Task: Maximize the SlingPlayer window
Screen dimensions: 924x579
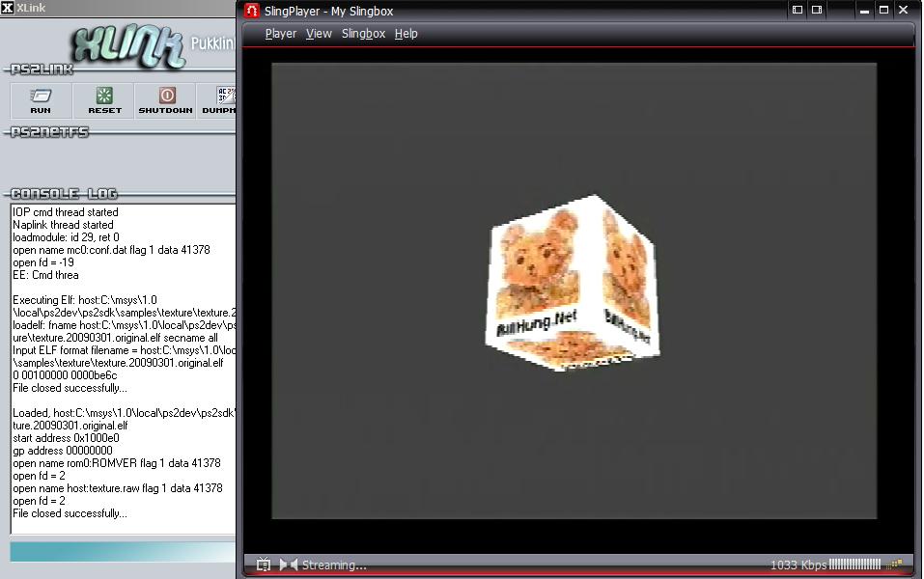Action: point(883,11)
